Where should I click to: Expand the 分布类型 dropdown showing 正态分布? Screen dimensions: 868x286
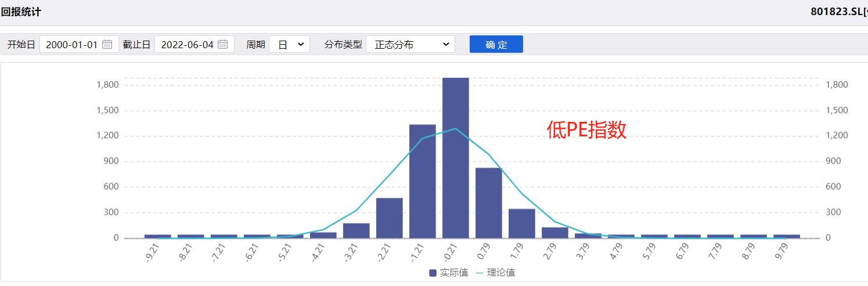[x=410, y=44]
